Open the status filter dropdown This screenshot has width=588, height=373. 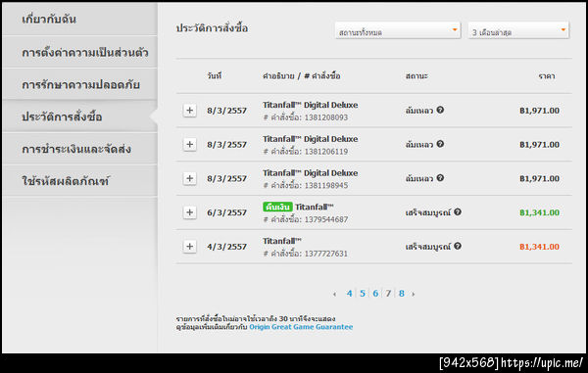coord(398,30)
